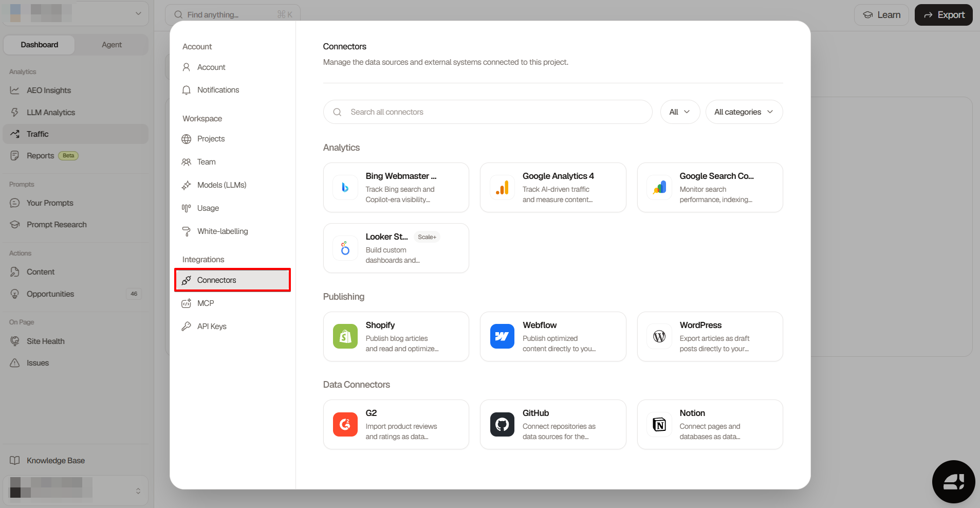Click the MCP settings icon
Viewport: 980px width, 508px height.
187,303
